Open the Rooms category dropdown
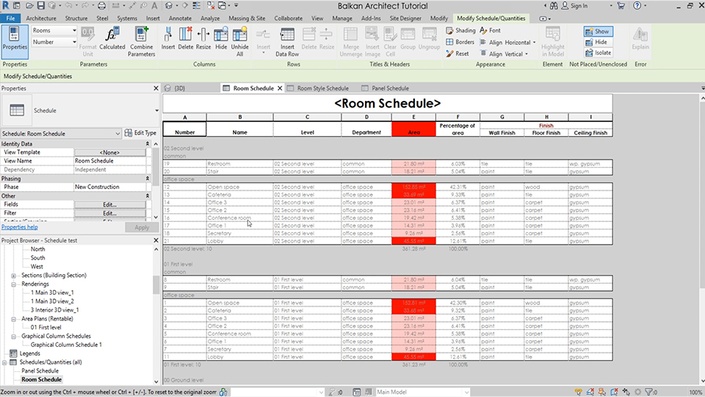 pyautogui.click(x=54, y=31)
